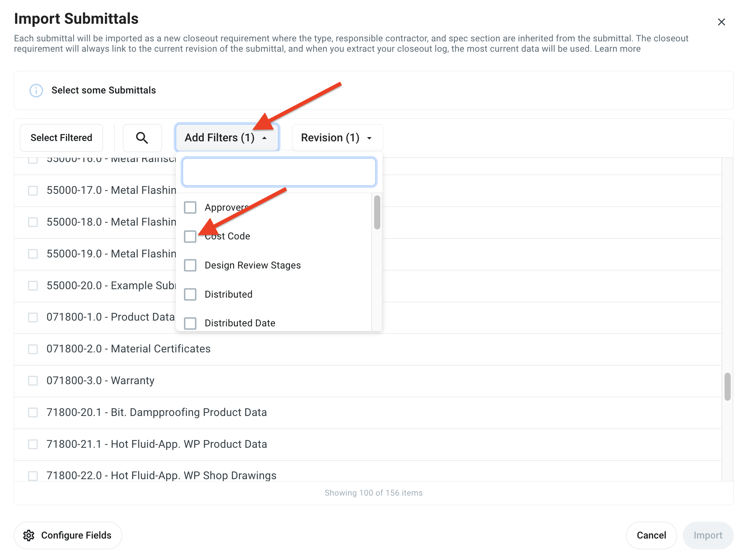
Task: Enable the Cost Code filter checkbox
Action: pyautogui.click(x=190, y=236)
